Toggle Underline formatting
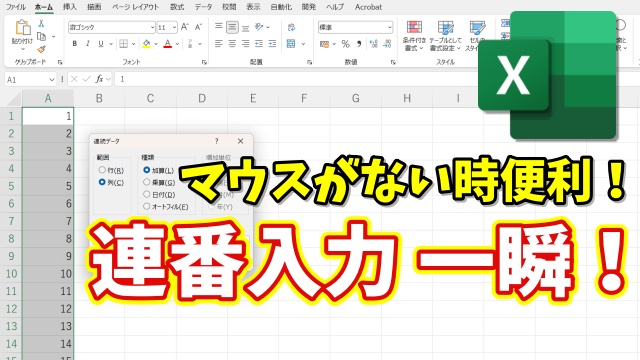Image resolution: width=640 pixels, height=360 pixels. click(x=100, y=44)
